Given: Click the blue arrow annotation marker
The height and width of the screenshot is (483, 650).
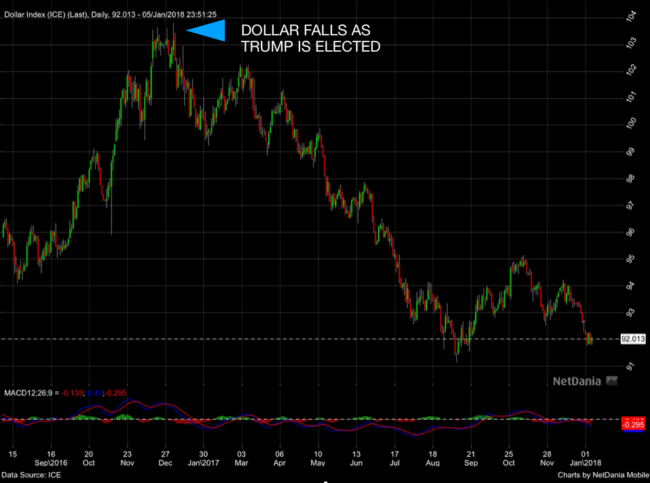Looking at the screenshot, I should pyautogui.click(x=206, y=32).
